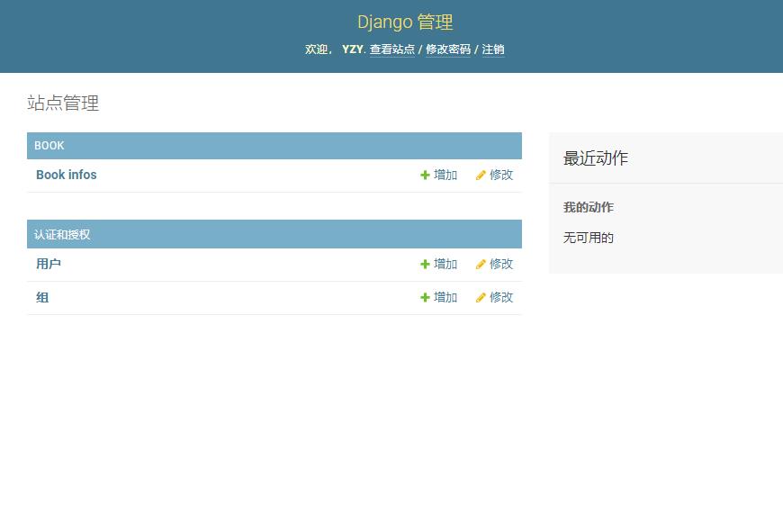Click the green plus icon in 组 row
The height and width of the screenshot is (532, 783).
pos(425,297)
